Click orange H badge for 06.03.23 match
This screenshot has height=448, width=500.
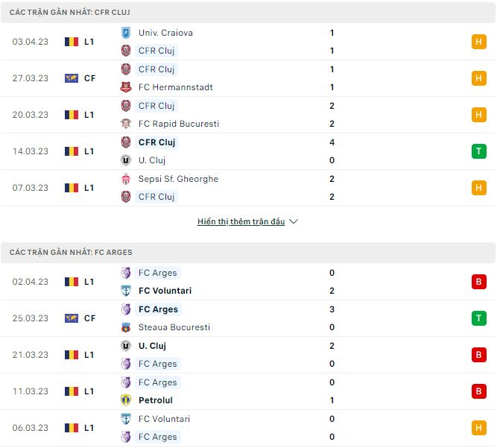[478, 428]
